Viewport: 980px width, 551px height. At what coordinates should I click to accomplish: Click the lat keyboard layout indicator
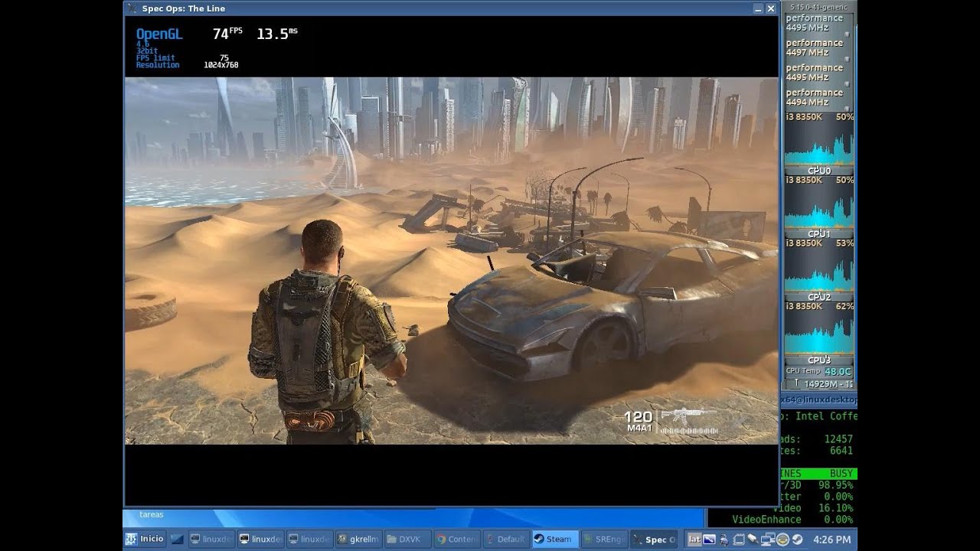pyautogui.click(x=694, y=539)
